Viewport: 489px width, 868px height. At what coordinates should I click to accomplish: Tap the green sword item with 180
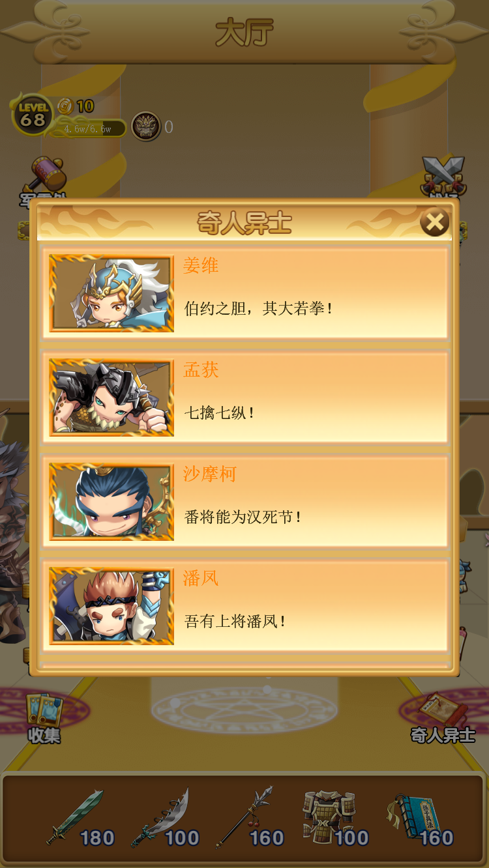[x=80, y=818]
